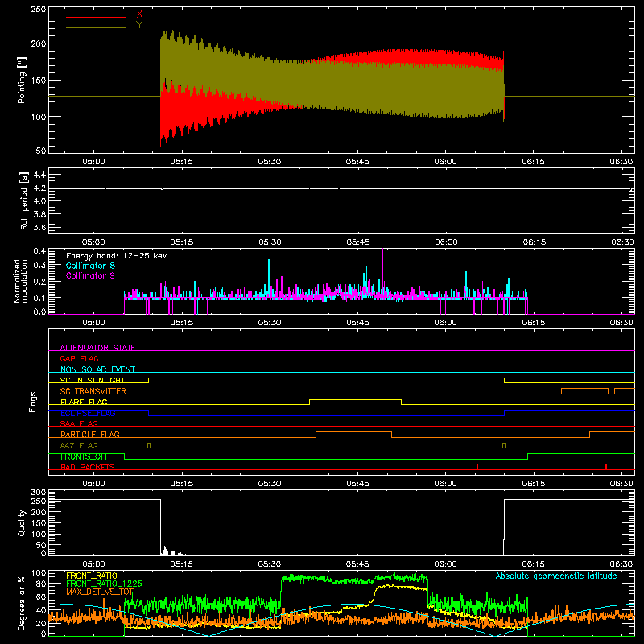644x644 pixels.
Task: Click the NON_SOLAR_EVENT flag label
Action: pos(97,369)
